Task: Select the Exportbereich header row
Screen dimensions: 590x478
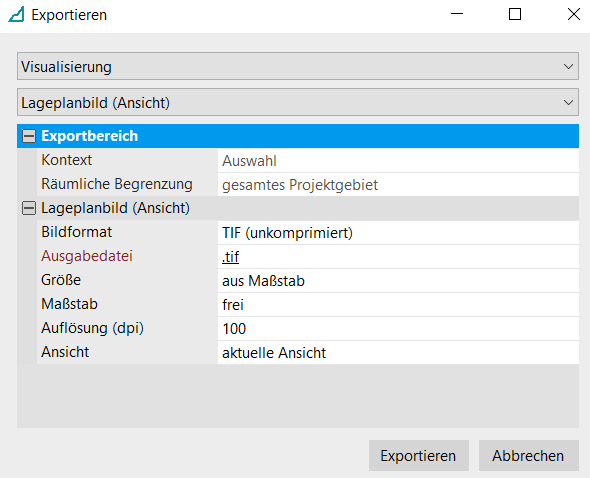Action: tap(298, 136)
